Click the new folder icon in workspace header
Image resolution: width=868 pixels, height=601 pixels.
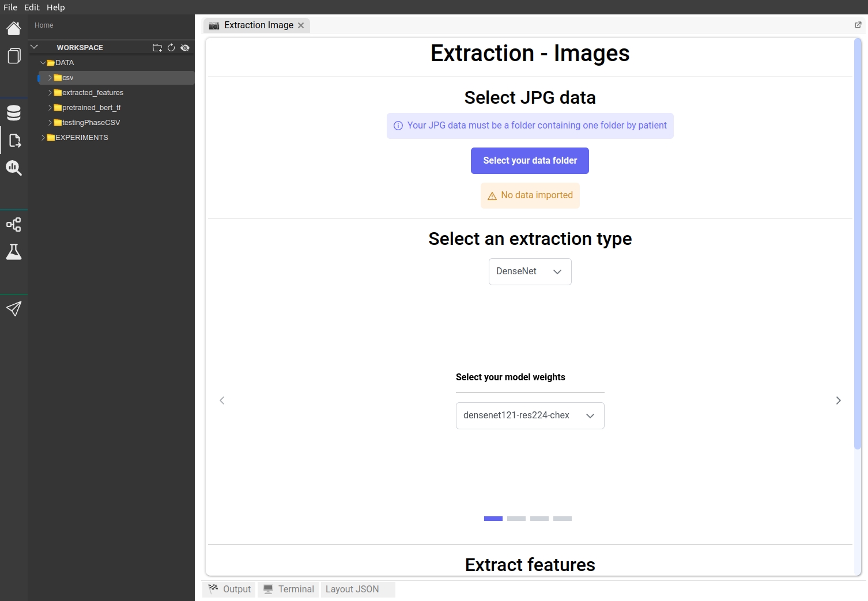pos(157,48)
